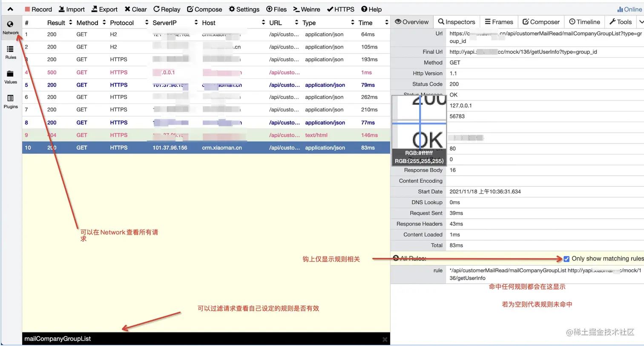
Task: Sort the table by ServerIP column
Action: tap(175, 23)
